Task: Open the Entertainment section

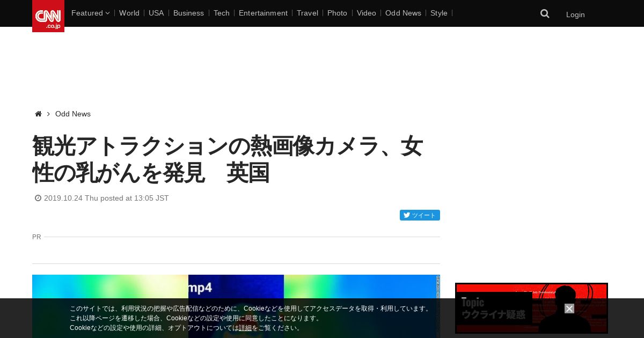Action: [x=263, y=13]
